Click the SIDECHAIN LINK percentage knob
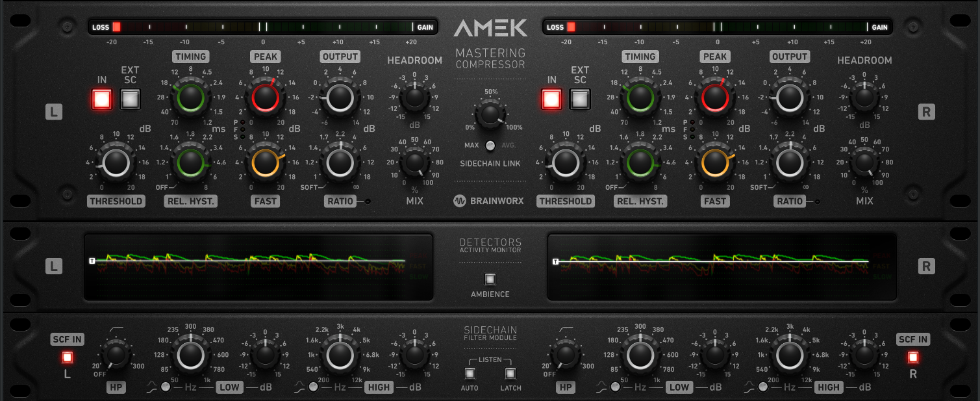The image size is (980, 401). point(490,115)
